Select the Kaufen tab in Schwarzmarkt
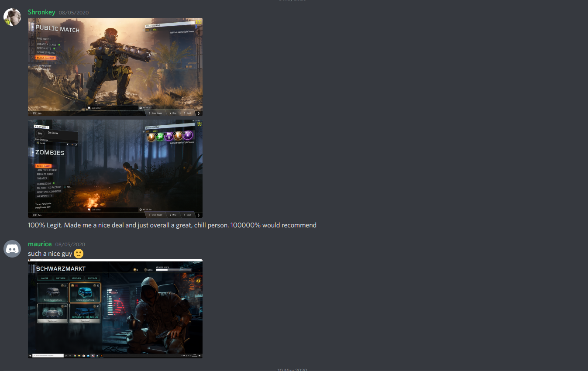Screen dimensions: 588x371 point(45,278)
